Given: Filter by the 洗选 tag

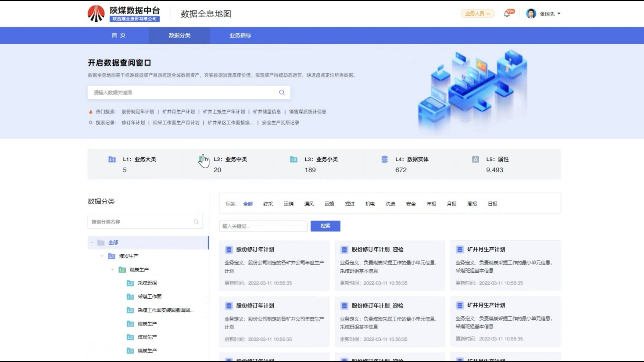Looking at the screenshot, I should click(390, 204).
